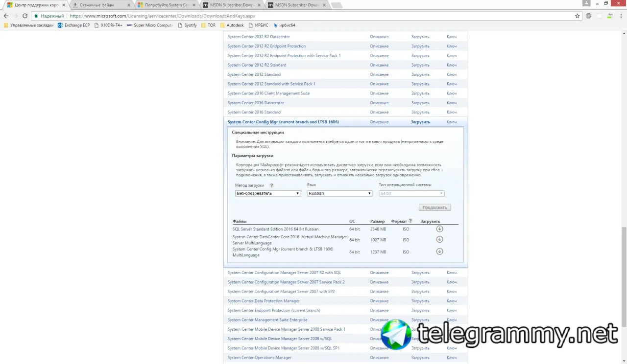The height and width of the screenshot is (364, 627).
Task: Open the Chrome profile button
Action: coord(587,3)
